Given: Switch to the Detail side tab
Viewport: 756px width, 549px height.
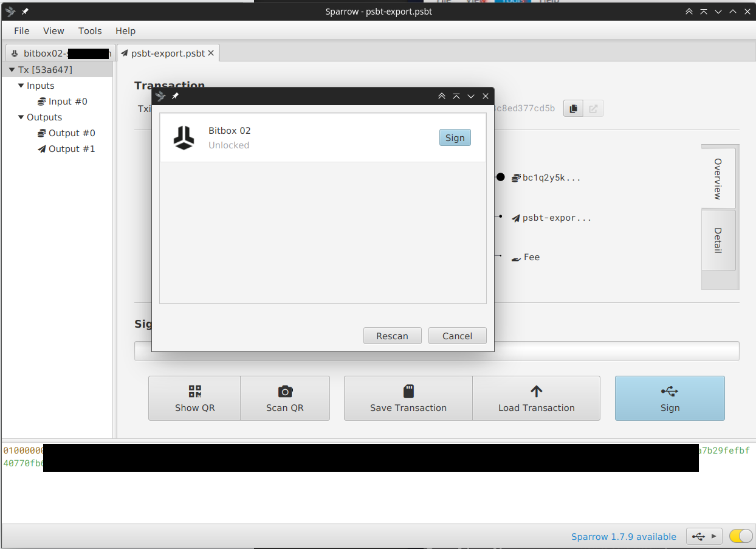Looking at the screenshot, I should tap(718, 241).
